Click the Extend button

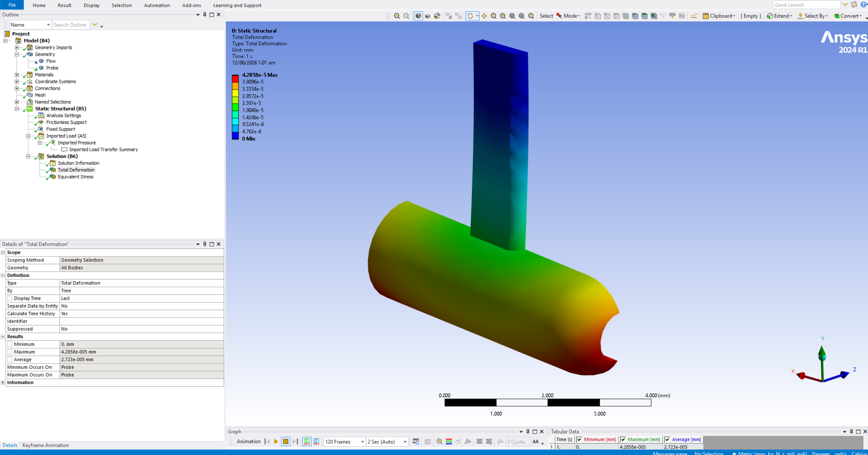pyautogui.click(x=780, y=16)
